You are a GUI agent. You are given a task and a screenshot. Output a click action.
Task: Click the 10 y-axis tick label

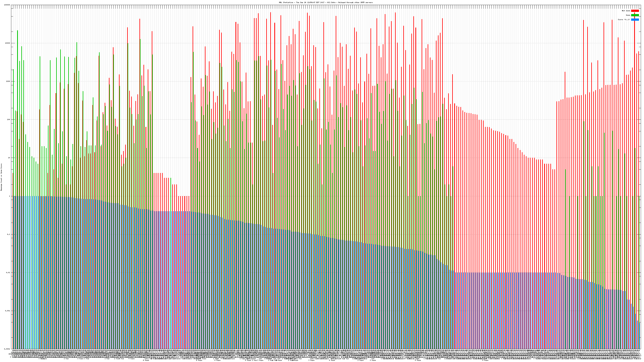(9, 158)
